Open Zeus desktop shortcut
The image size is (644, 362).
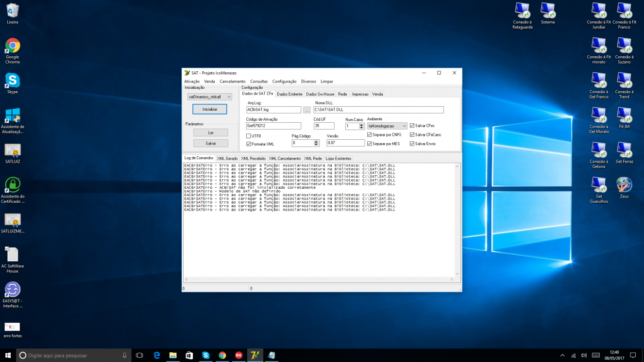[x=624, y=188]
